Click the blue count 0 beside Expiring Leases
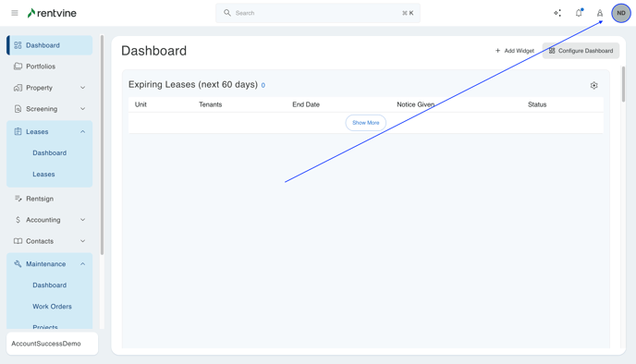 263,86
